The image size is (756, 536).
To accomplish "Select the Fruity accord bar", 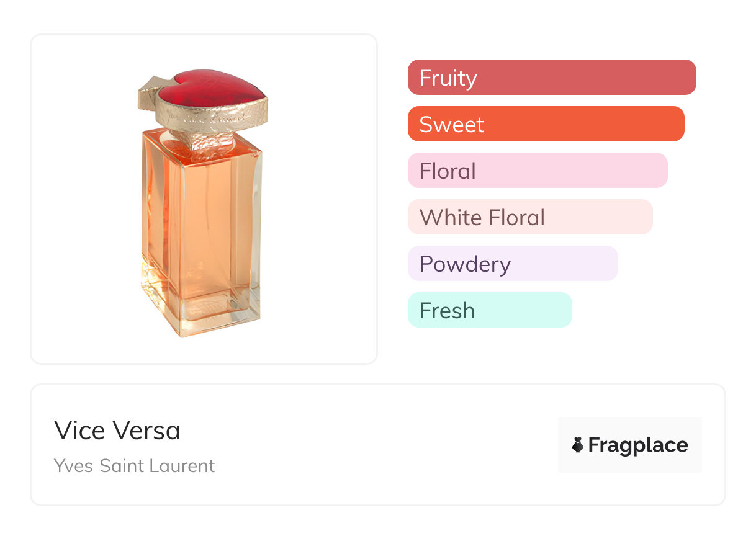I will point(551,78).
